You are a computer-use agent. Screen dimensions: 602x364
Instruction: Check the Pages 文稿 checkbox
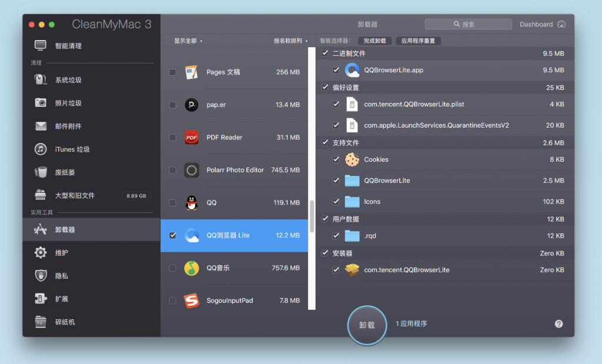coord(173,72)
